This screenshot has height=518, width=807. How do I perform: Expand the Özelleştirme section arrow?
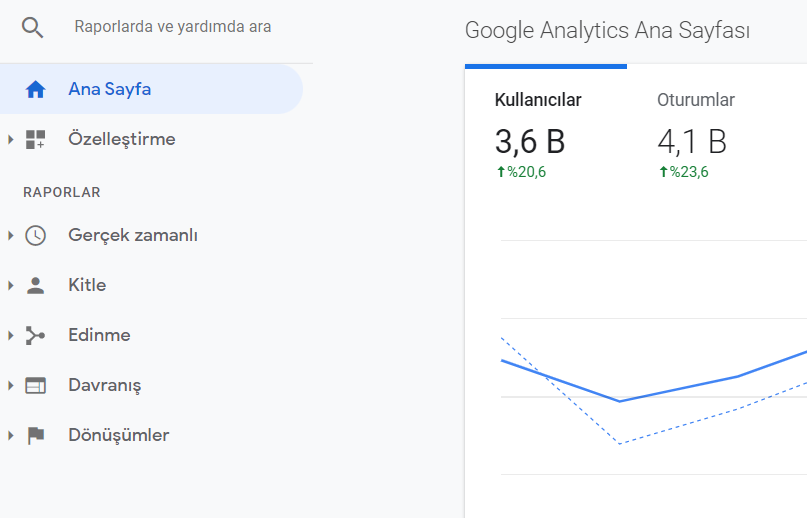click(10, 139)
